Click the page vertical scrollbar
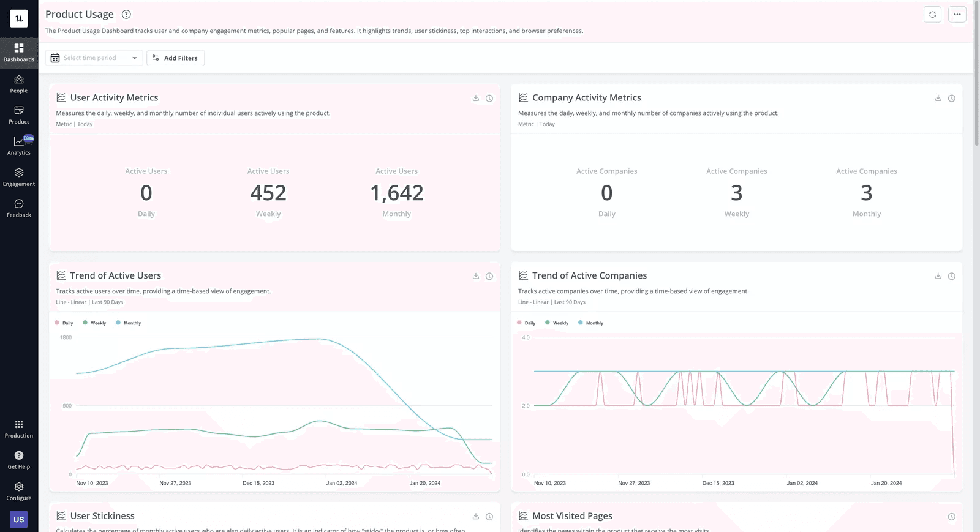The width and height of the screenshot is (980, 532). click(976, 73)
